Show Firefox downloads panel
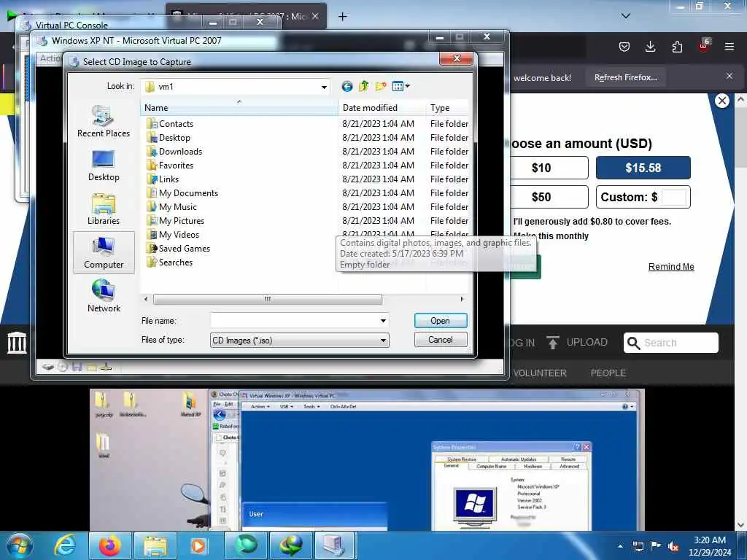 point(650,47)
